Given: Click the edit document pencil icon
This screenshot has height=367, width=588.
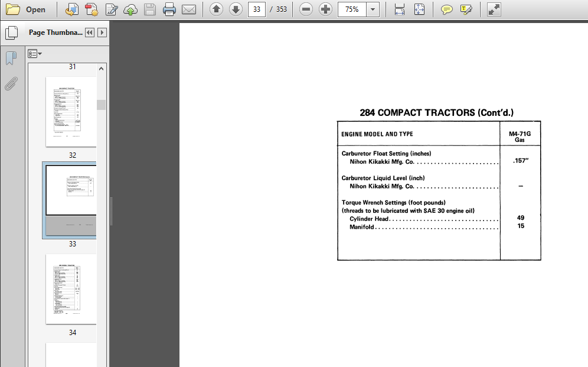Looking at the screenshot, I should 112,9.
